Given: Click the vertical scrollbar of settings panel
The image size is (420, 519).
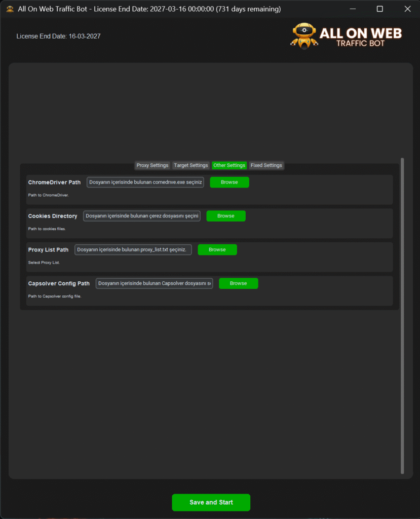Looking at the screenshot, I should coord(403,314).
